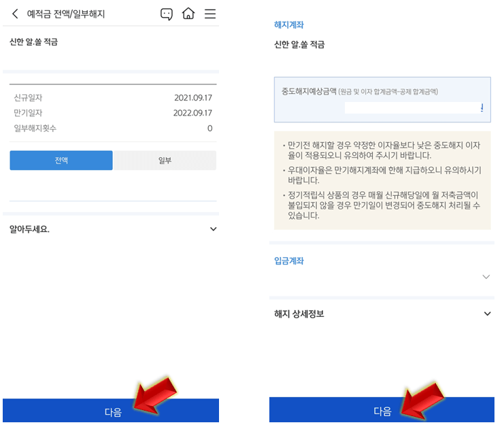Screen dimensions: 504x425
Task: Click the 중도해지예상금액 amount field
Action: (413, 107)
